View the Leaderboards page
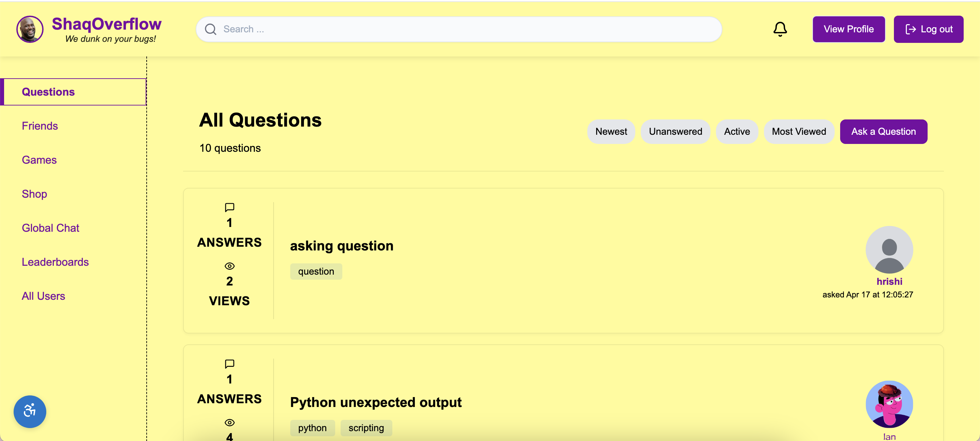The height and width of the screenshot is (441, 980). 55,262
